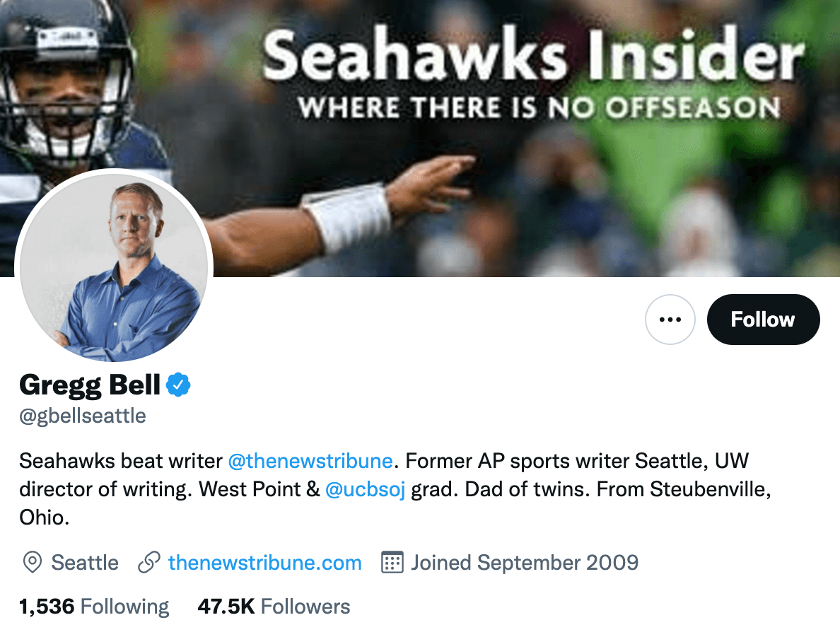Click the location pin icon beside Seattle

[31, 563]
